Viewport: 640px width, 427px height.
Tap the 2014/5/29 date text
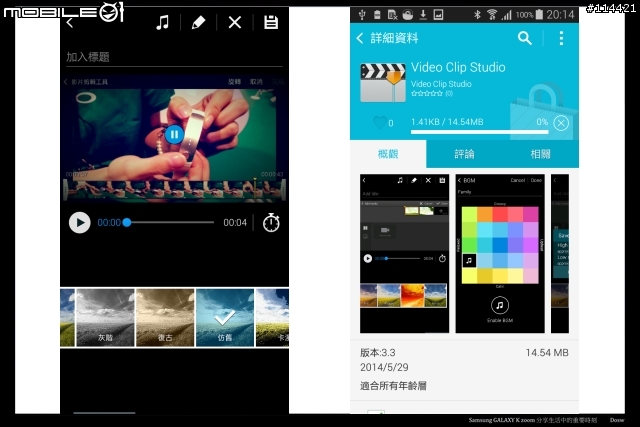(384, 367)
